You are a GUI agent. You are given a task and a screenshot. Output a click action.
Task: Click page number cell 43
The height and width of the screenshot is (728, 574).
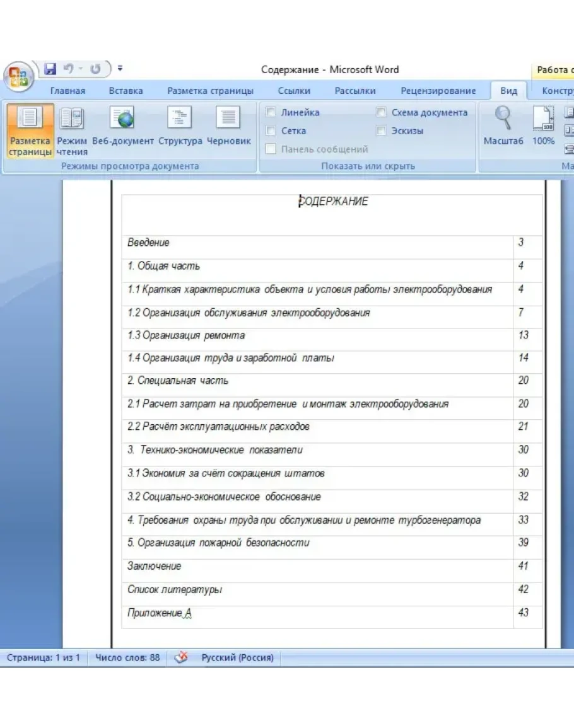527,618
